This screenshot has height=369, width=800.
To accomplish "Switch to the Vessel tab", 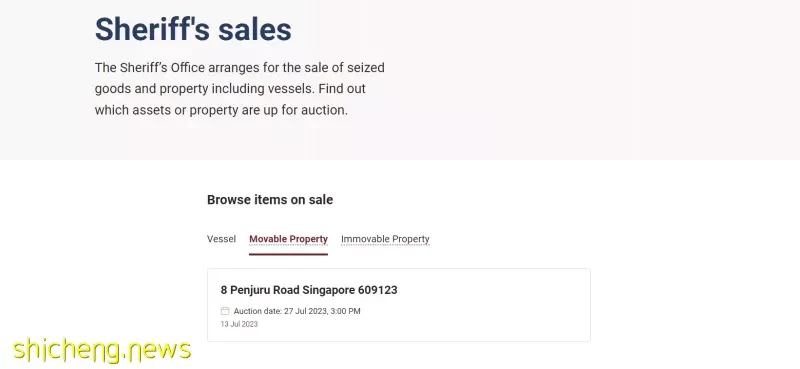I will point(221,239).
